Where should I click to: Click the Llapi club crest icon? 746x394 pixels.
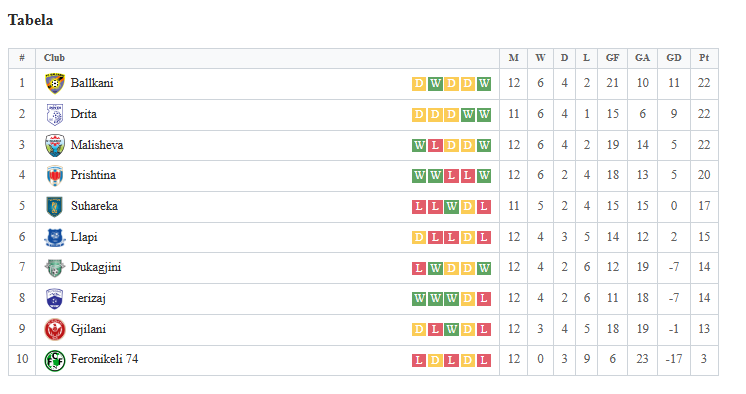click(55, 237)
